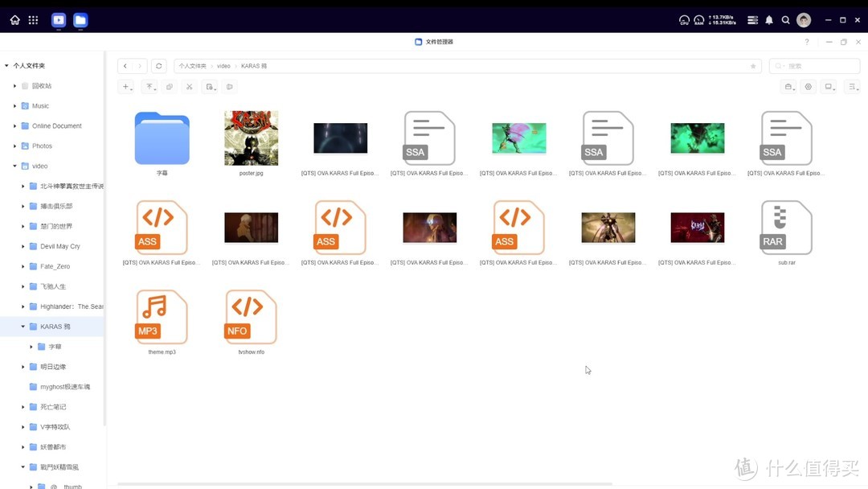
Task: Star the current path as favorite
Action: (x=753, y=66)
